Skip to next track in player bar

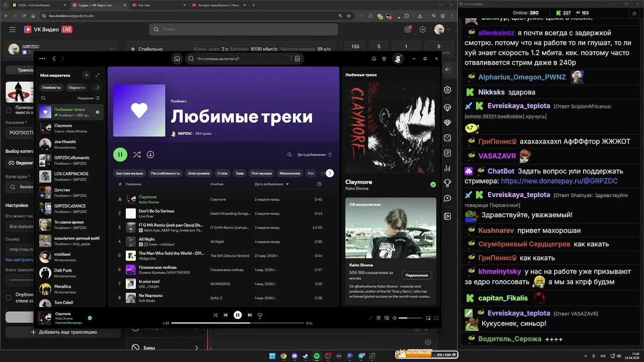tap(250, 315)
